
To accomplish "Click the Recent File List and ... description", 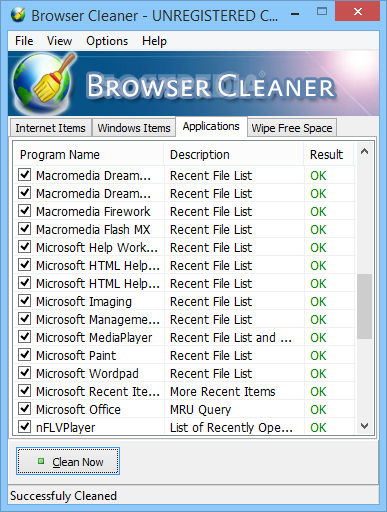I will coord(231,338).
